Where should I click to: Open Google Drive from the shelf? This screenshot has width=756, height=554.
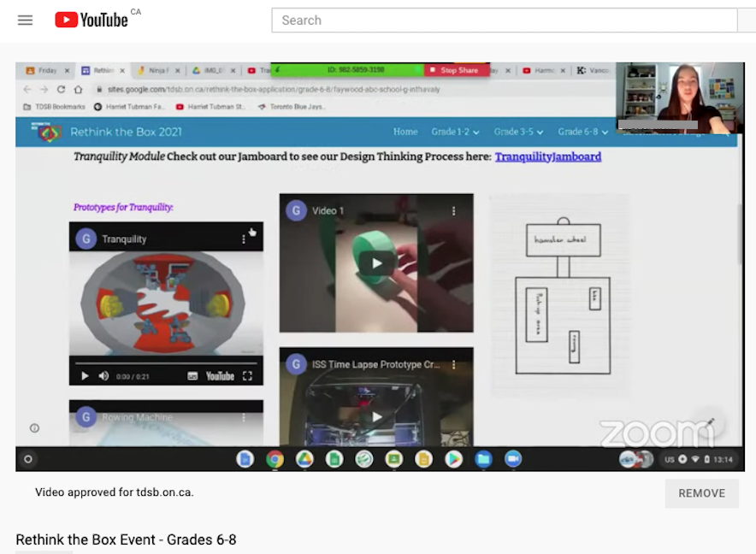coord(304,459)
